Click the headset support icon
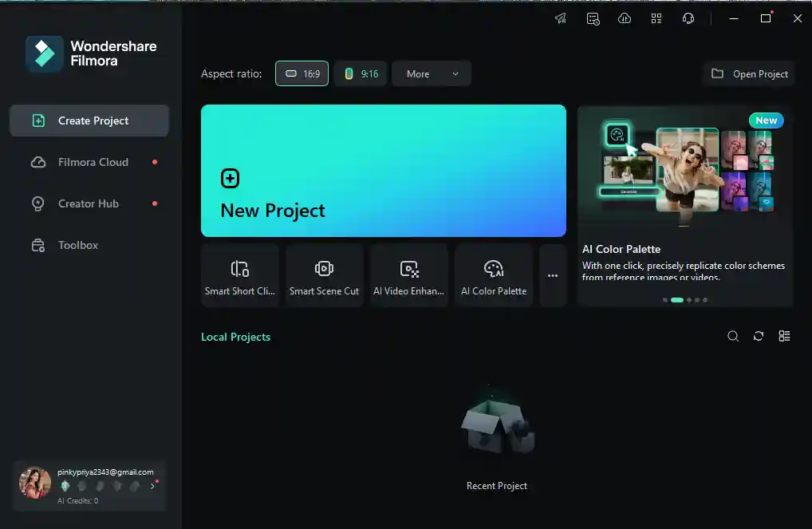812x529 pixels. tap(688, 18)
